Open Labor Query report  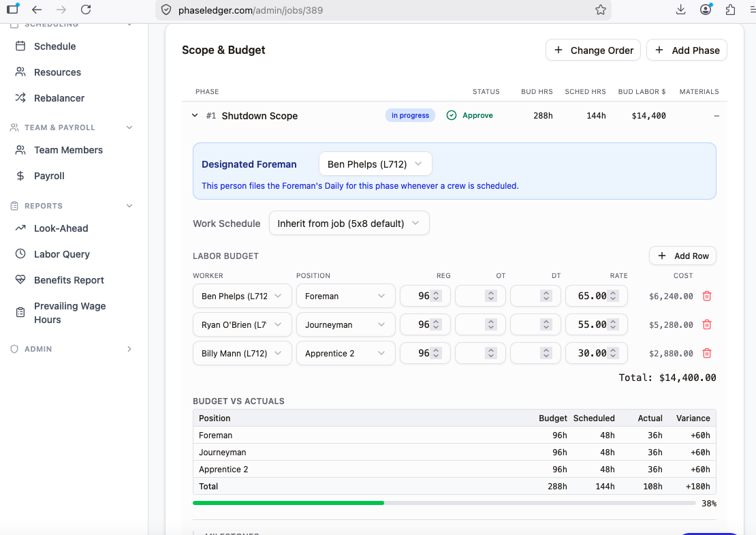(62, 254)
